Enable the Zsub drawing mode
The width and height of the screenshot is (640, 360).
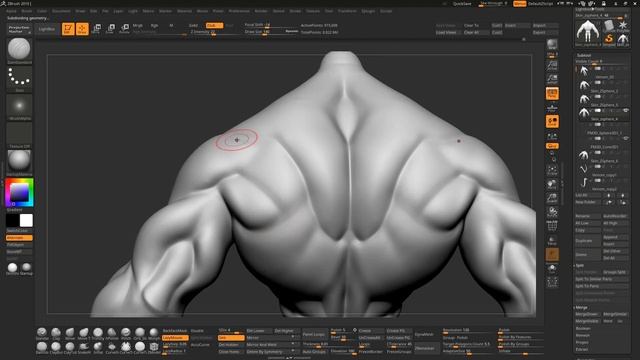pos(215,25)
